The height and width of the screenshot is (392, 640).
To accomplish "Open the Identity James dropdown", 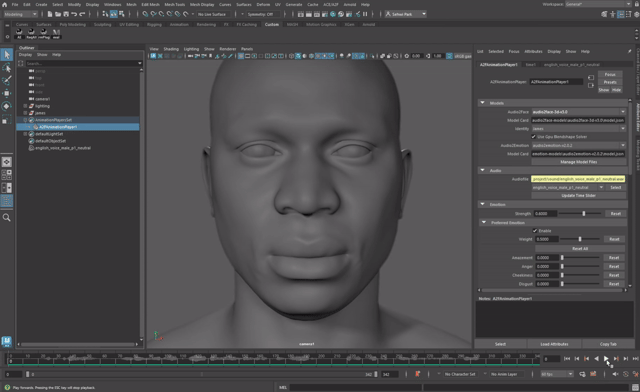I will tap(578, 129).
